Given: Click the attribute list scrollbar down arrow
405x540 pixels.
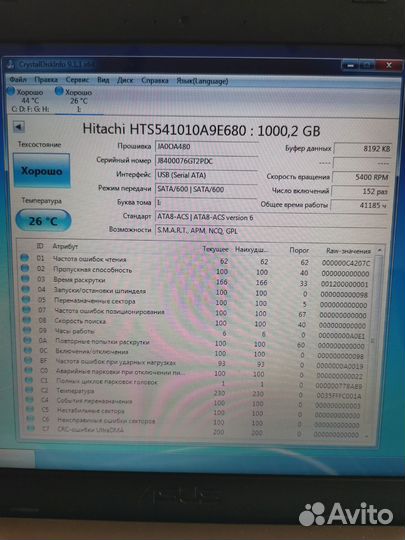Looking at the screenshot, I should [366, 436].
